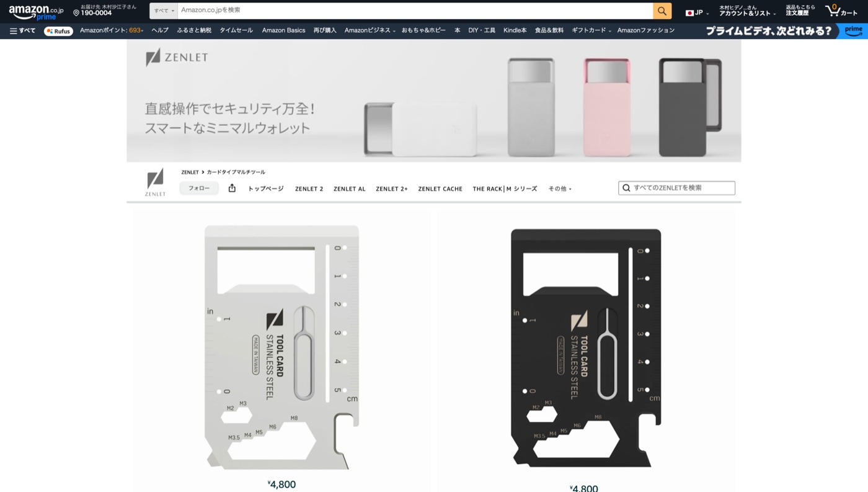Click the share icon next to フォロー
Screen dimensions: 868x492
[232, 188]
